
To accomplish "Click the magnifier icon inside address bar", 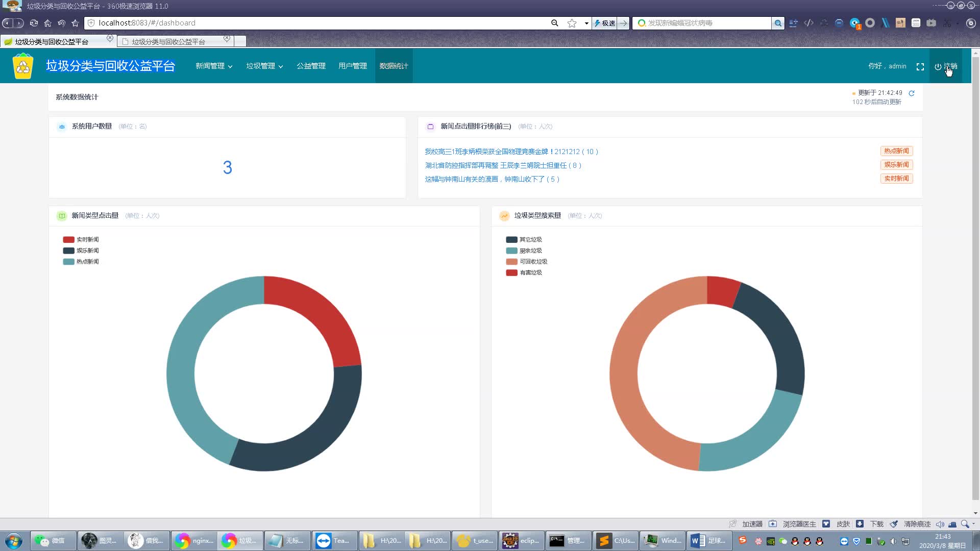I will click(554, 23).
